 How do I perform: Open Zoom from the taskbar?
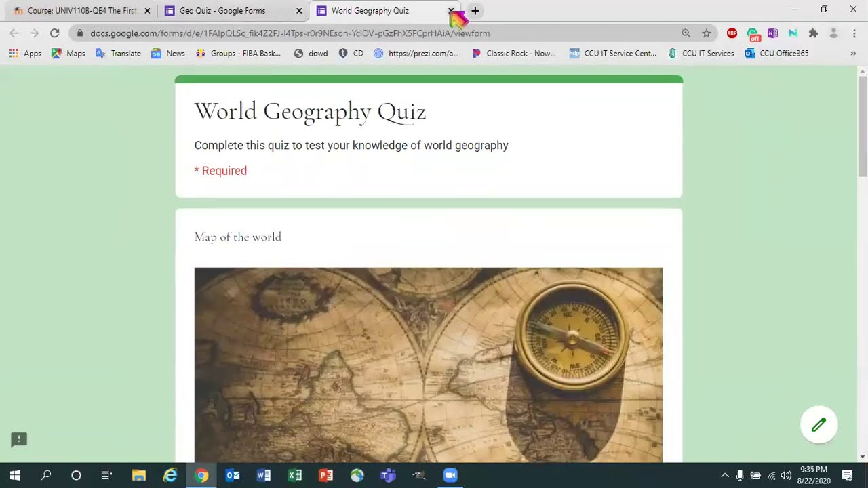(450, 475)
